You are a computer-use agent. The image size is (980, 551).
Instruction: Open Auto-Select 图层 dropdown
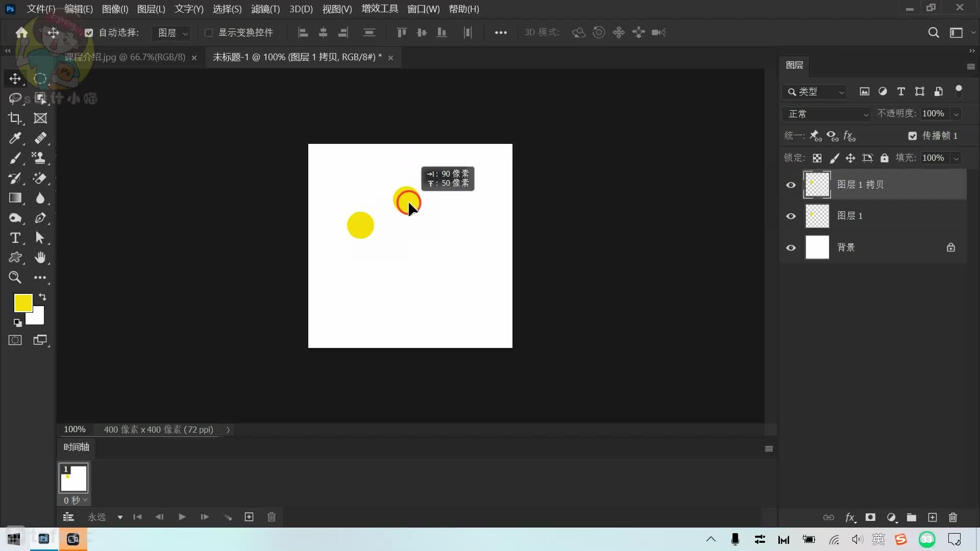click(171, 33)
